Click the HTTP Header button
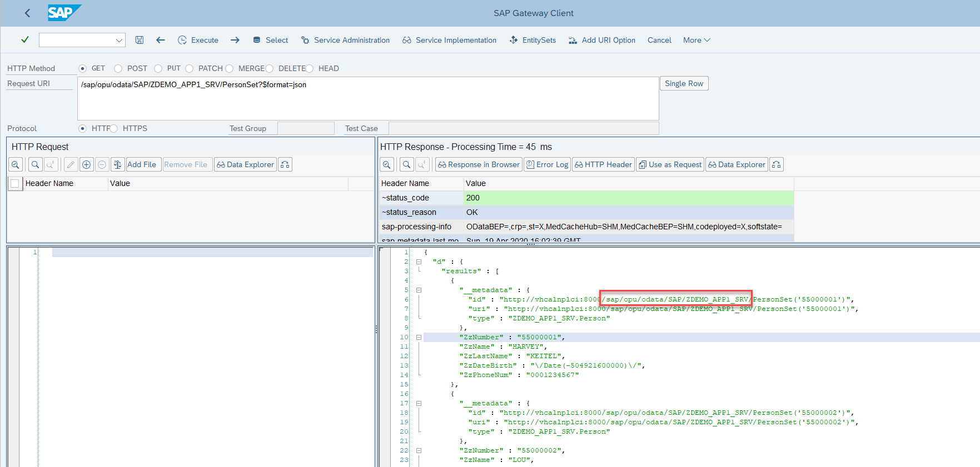This screenshot has width=980, height=467. [603, 164]
